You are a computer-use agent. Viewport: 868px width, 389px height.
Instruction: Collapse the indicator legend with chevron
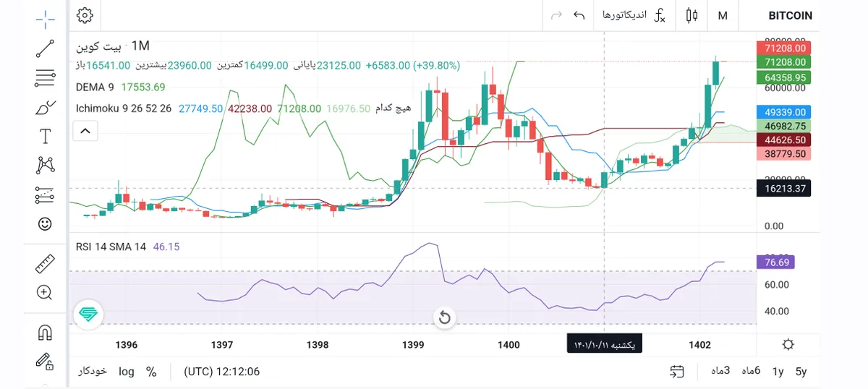(85, 131)
